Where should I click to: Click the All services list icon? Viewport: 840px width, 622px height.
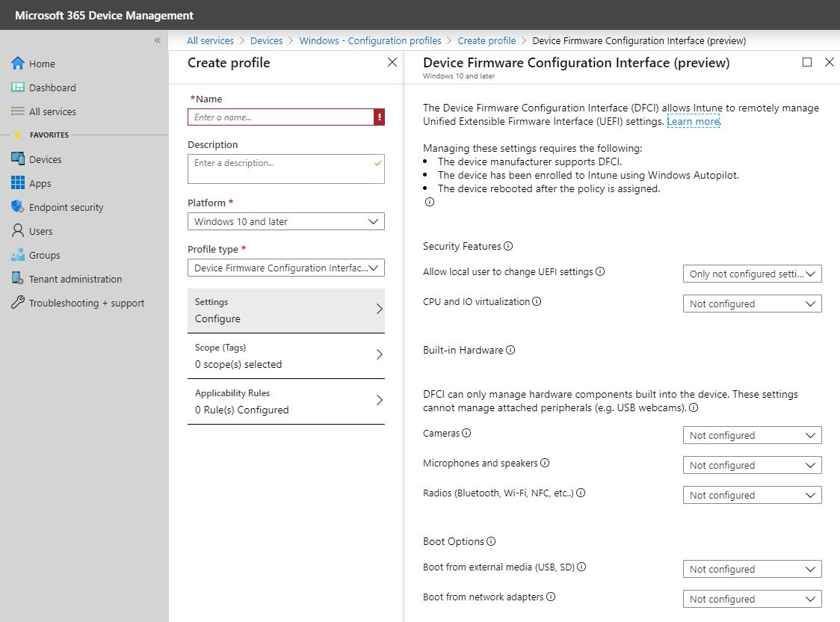(18, 111)
